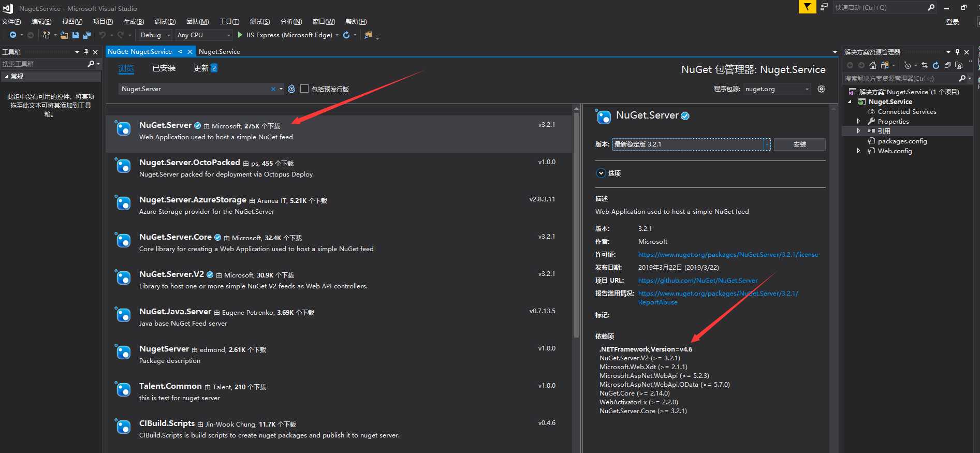980x453 pixels.
Task: Switch to the Nuget.Service document tab
Action: [x=220, y=52]
